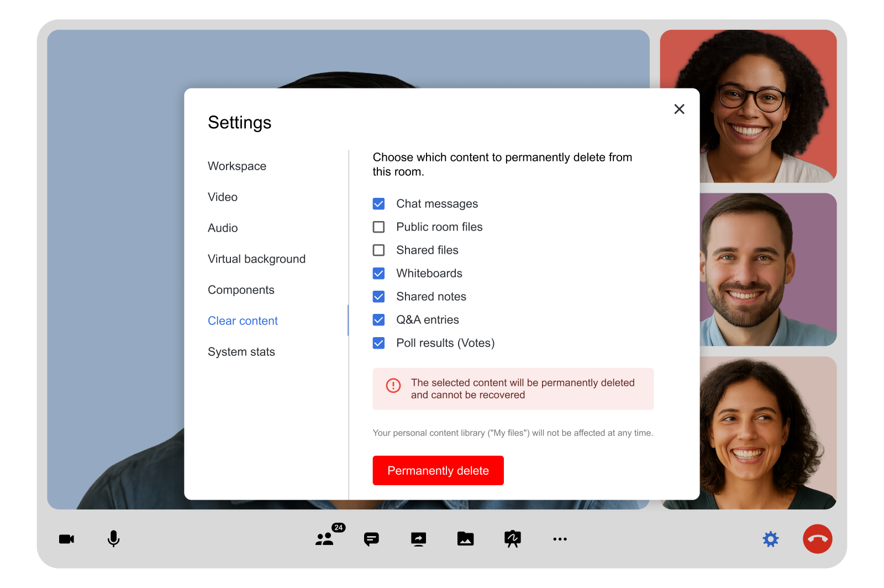This screenshot has width=884, height=588.
Task: Click the blue settings gear icon
Action: (x=770, y=539)
